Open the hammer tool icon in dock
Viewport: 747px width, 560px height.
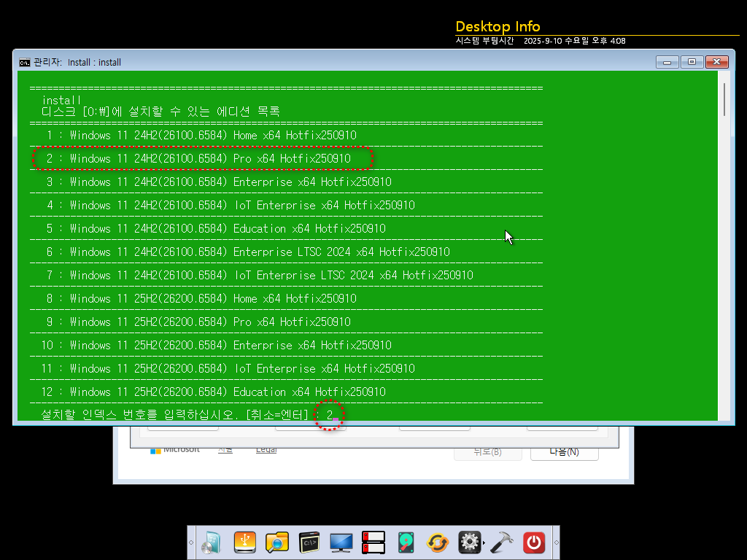click(502, 542)
